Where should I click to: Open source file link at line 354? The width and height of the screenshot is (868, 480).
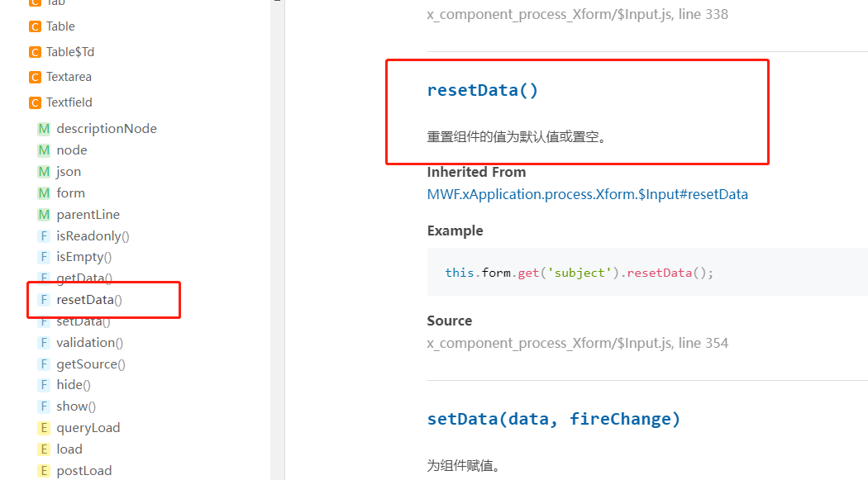577,343
